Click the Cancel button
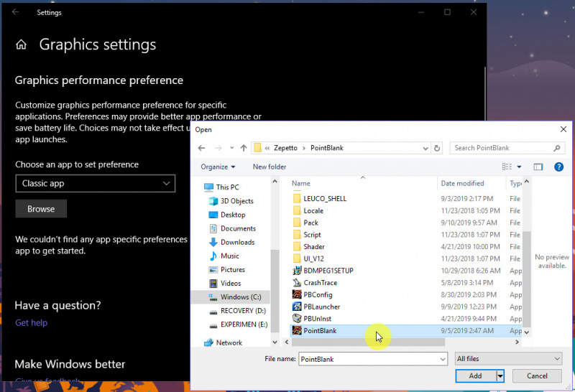Image resolution: width=575 pixels, height=392 pixels. click(x=537, y=376)
